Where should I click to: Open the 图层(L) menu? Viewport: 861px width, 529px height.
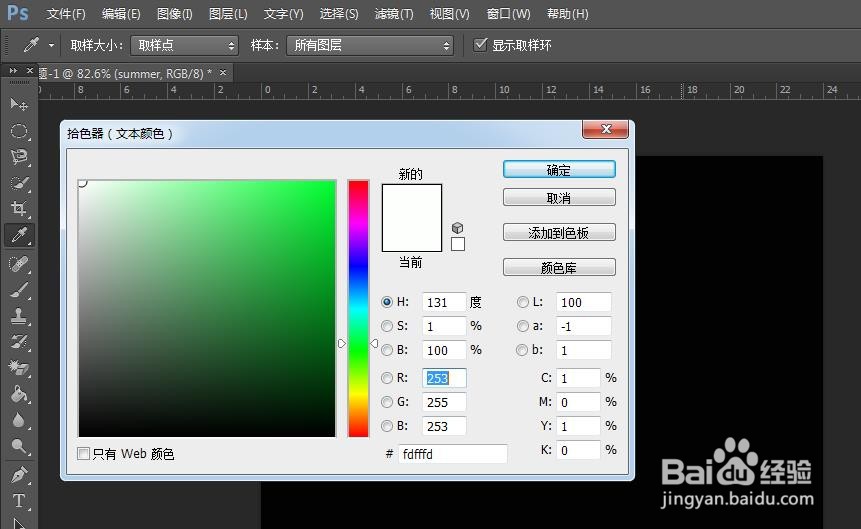click(228, 14)
